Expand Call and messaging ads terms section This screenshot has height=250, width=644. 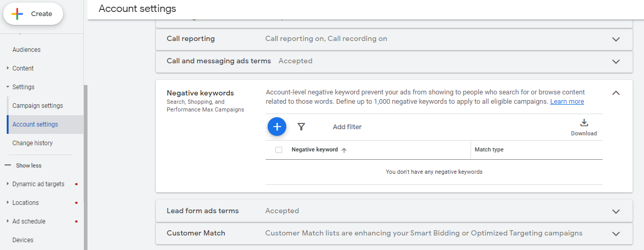coord(616,61)
